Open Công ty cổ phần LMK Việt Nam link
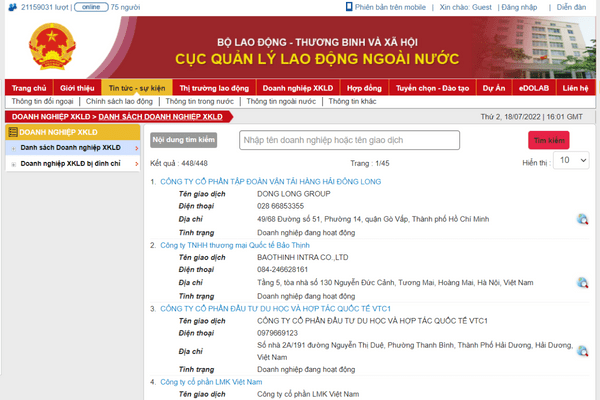The height and width of the screenshot is (400, 600). (211, 382)
